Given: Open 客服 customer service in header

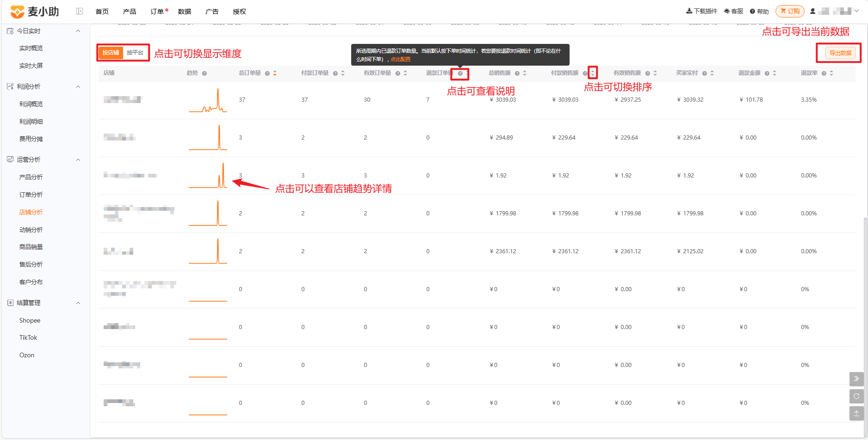Looking at the screenshot, I should click(734, 11).
